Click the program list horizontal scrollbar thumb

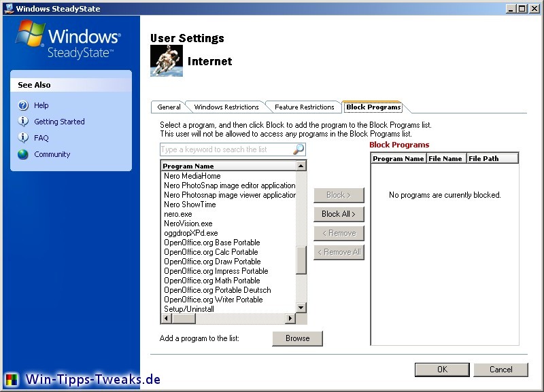click(x=184, y=318)
